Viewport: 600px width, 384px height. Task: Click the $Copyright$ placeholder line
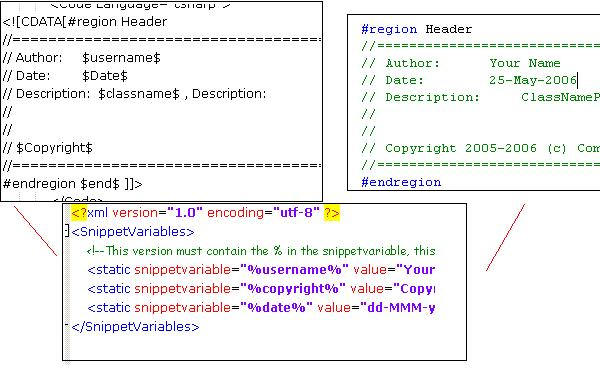(x=48, y=148)
